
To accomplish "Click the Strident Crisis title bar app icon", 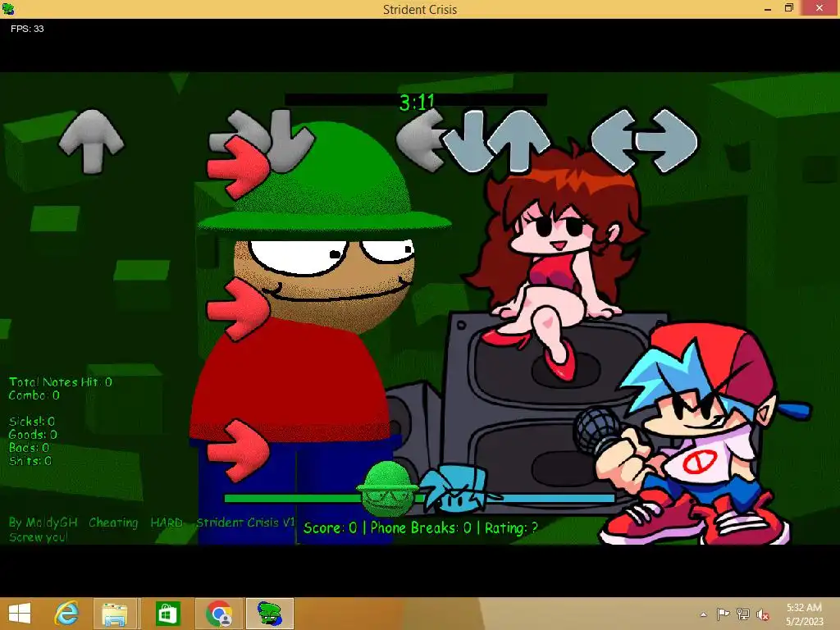I will coord(8,9).
